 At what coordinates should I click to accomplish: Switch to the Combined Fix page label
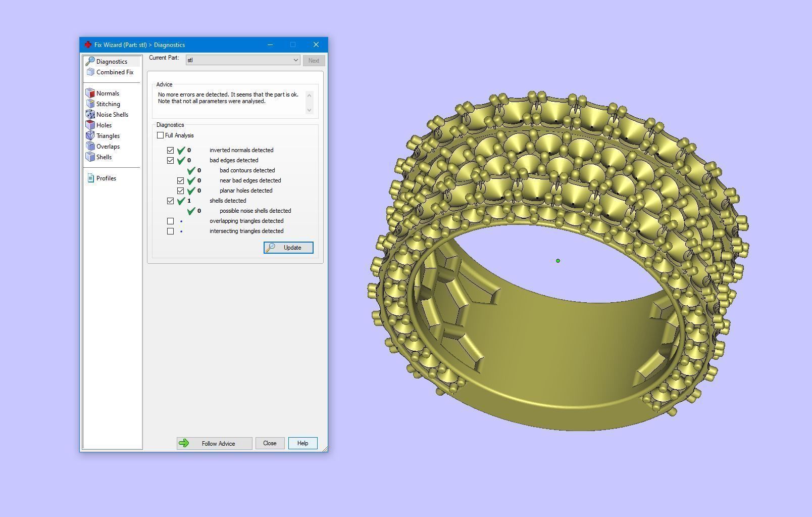115,72
